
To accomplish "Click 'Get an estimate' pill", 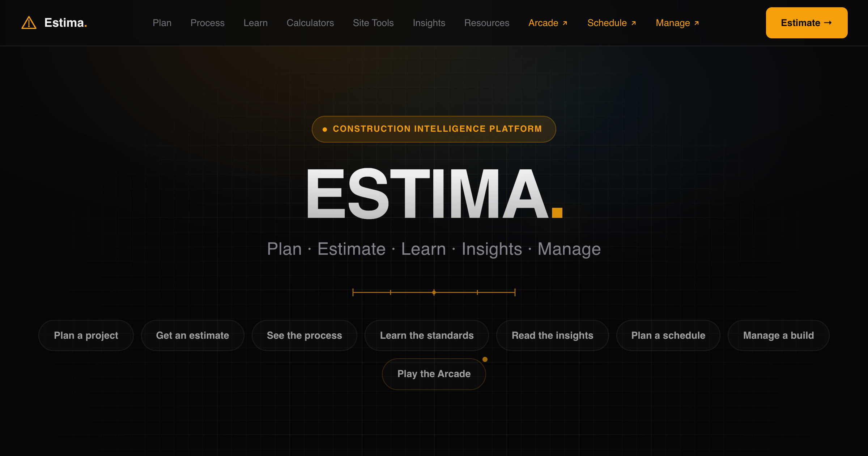I will click(192, 335).
